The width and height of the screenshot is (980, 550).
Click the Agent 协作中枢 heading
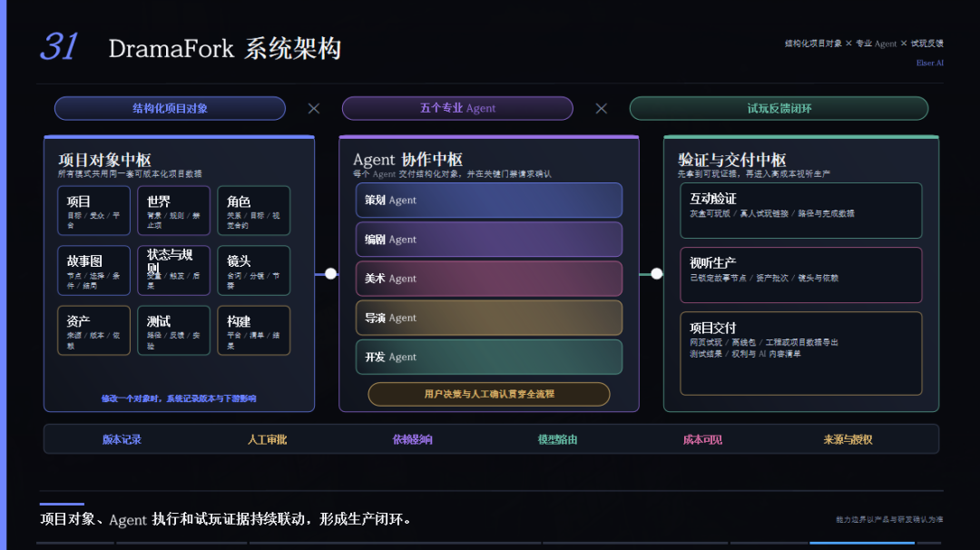407,160
